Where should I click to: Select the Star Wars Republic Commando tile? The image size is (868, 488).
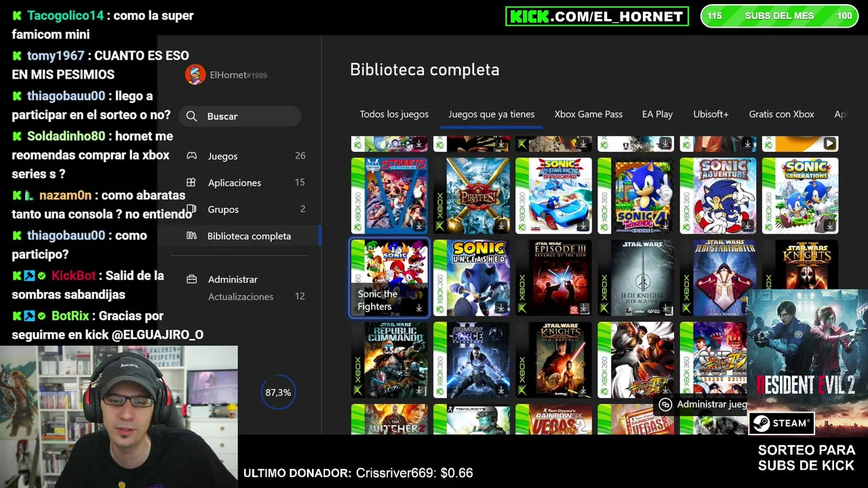[x=389, y=360]
